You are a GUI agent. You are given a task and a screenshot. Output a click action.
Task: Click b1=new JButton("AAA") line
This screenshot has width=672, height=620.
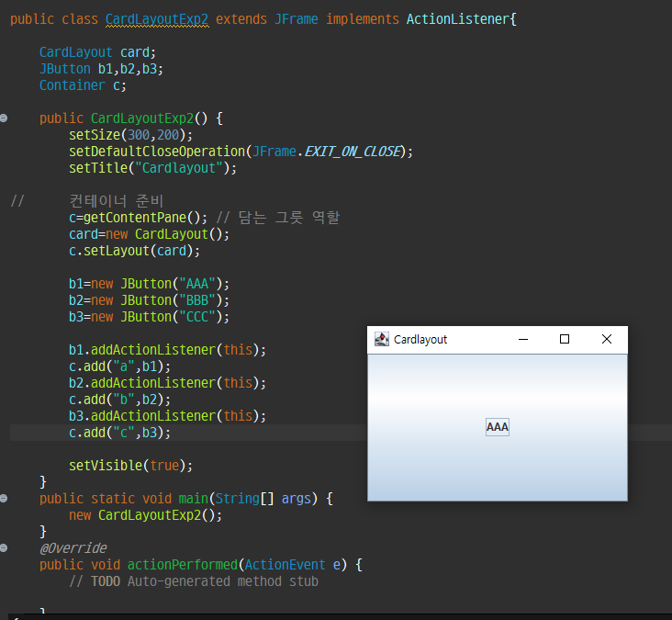(149, 284)
